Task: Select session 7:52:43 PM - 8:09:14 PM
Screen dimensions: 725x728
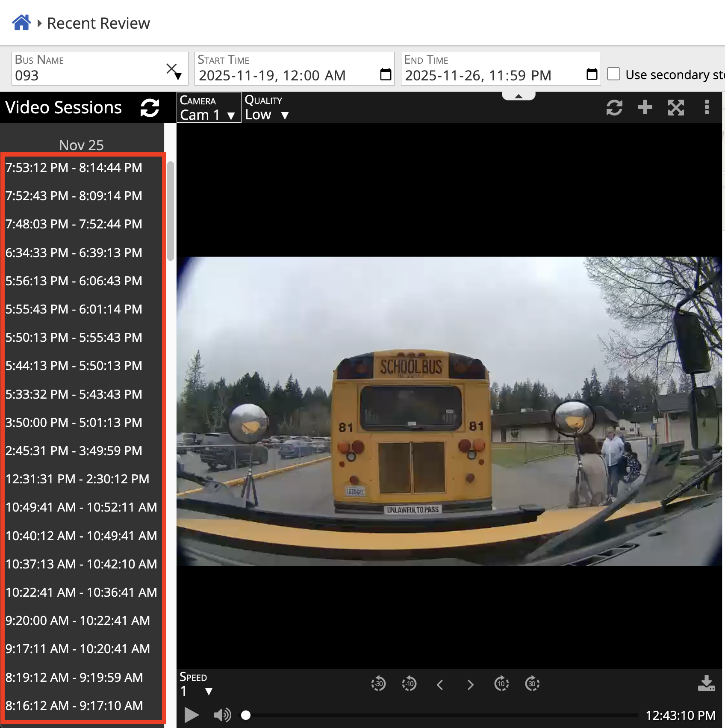Action: 74,195
